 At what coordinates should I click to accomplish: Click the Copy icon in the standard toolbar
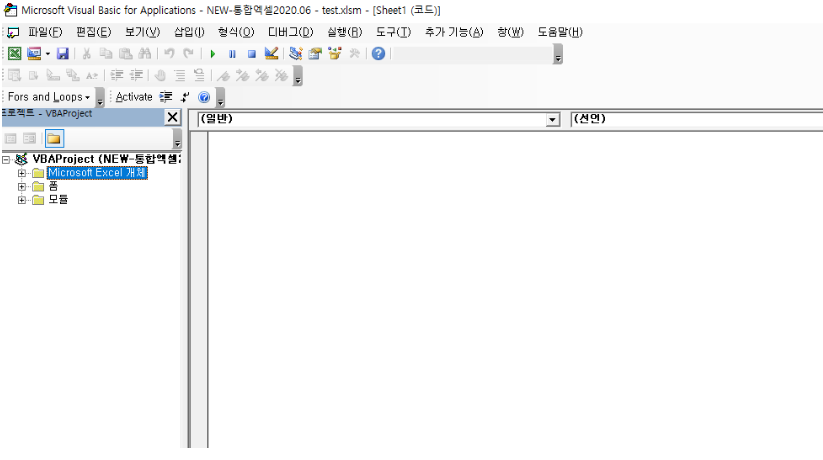(x=106, y=54)
